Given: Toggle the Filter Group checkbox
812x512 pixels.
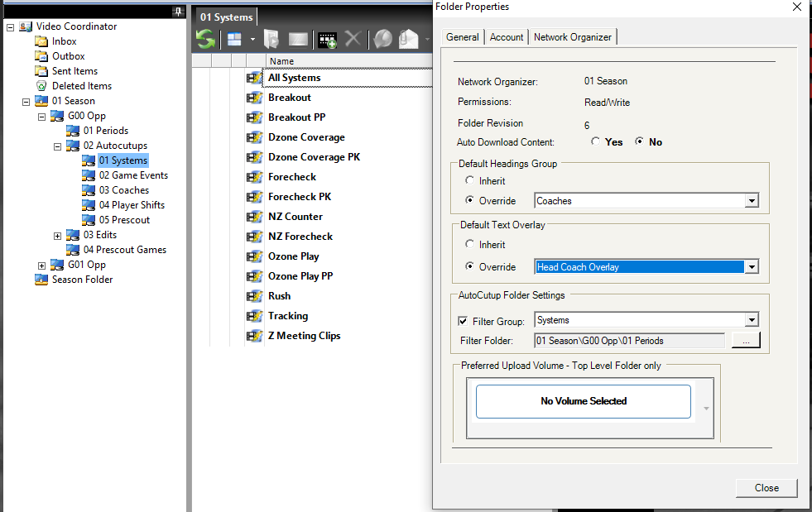Looking at the screenshot, I should tap(463, 321).
